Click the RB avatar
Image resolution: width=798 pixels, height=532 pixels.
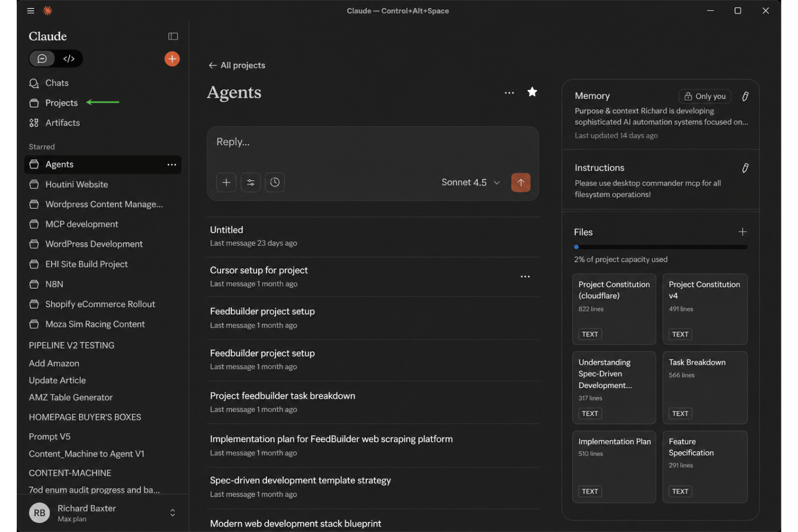39,513
